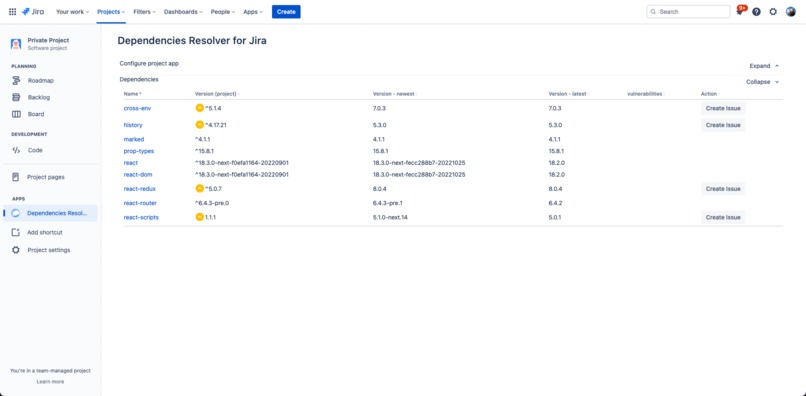Sort by the Name column header

133,94
